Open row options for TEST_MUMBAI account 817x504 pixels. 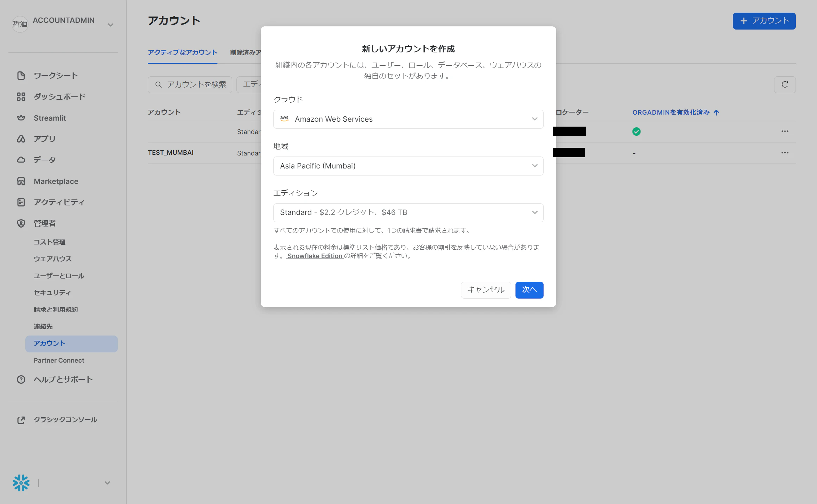click(785, 153)
